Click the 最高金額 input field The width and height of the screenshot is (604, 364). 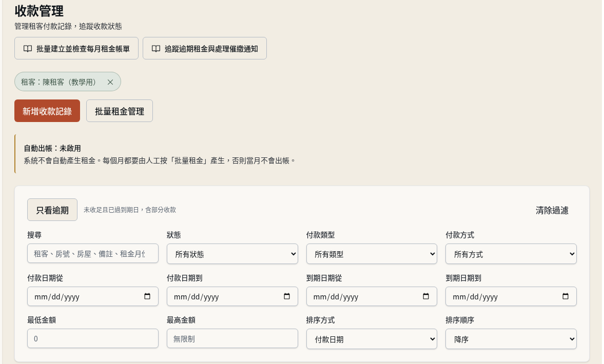tap(232, 338)
